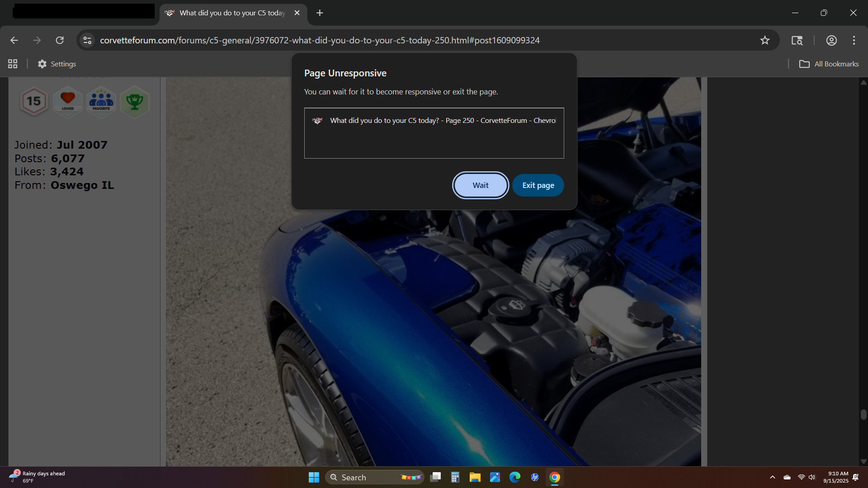Click the Wait button in dialog
868x488 pixels.
coord(480,185)
